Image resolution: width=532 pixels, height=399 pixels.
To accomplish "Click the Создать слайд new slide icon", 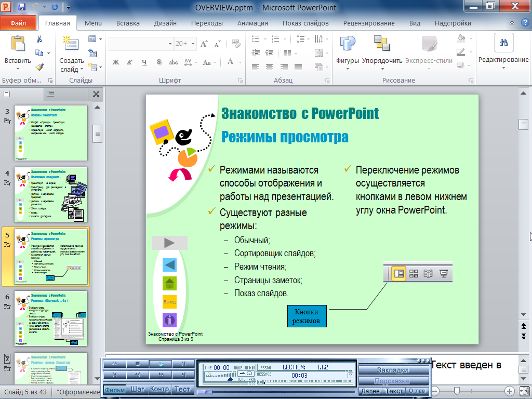I will pyautogui.click(x=71, y=44).
